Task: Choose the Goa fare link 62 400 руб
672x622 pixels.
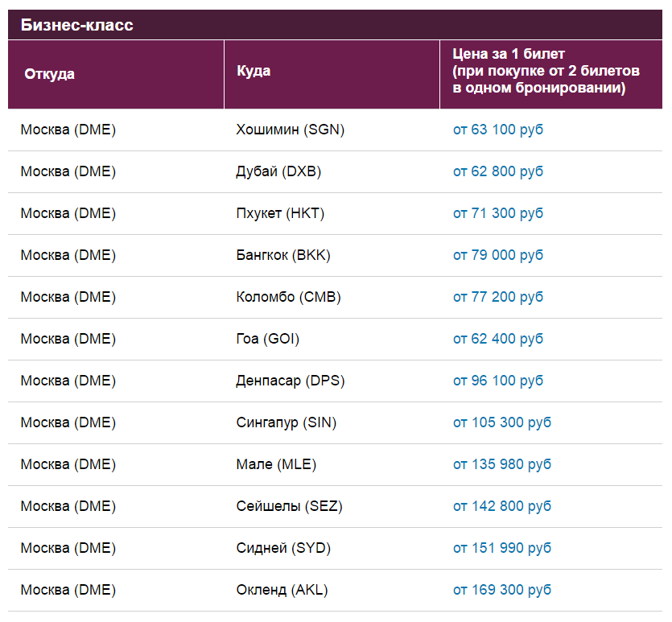Action: pos(497,339)
